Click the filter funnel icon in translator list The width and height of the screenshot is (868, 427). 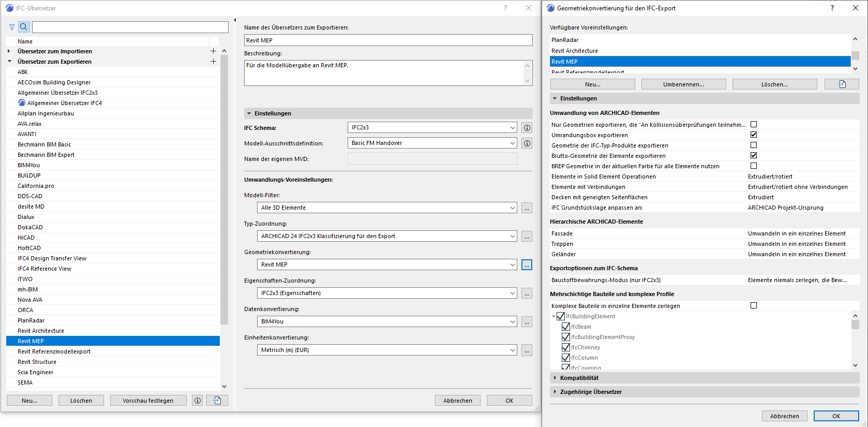[12, 27]
